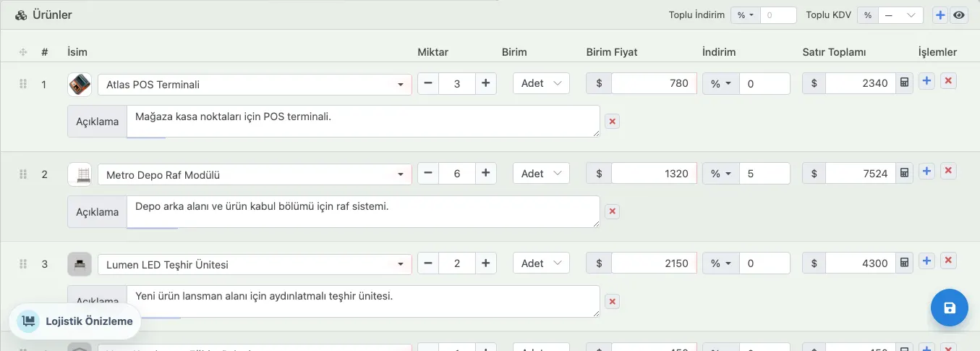Click the Birim Fiyat column header
This screenshot has width=980, height=351.
click(x=612, y=52)
